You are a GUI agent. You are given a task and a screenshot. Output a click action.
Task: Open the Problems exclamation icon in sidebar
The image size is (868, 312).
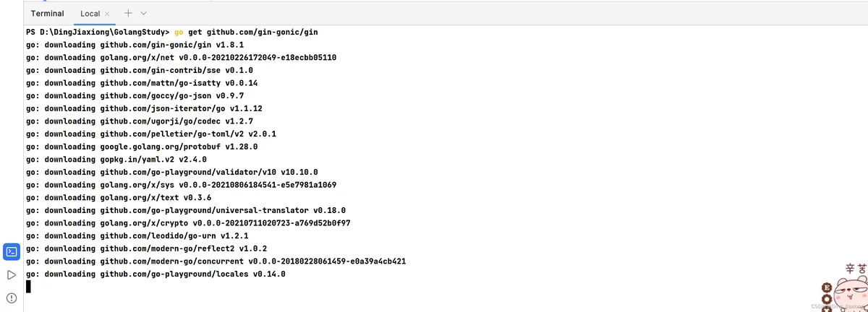click(11, 298)
